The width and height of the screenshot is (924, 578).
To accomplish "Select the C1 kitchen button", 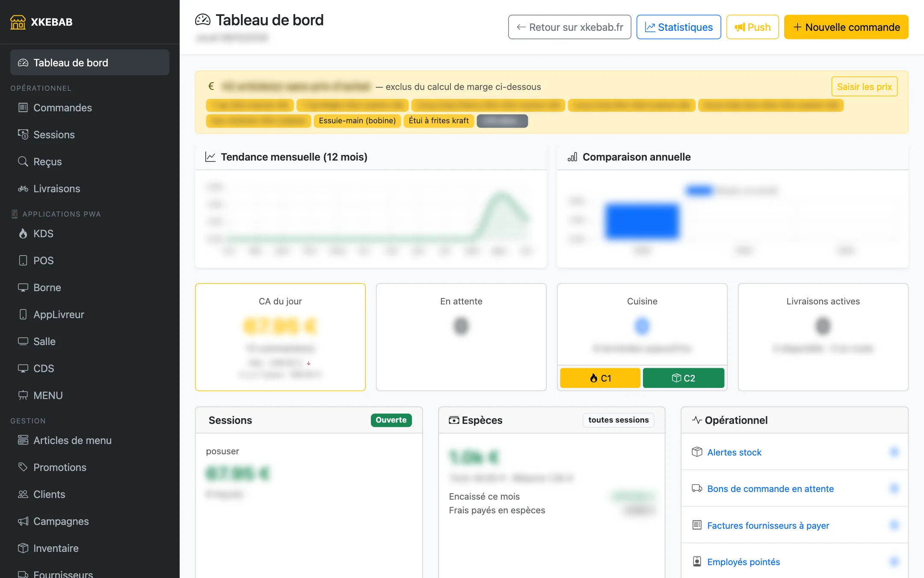I will click(600, 378).
